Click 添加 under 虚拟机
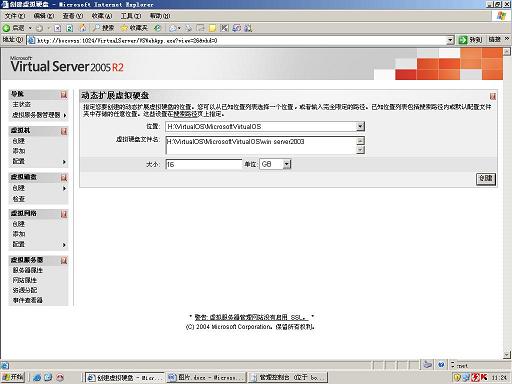Screen dimensions: 512x384 pyautogui.click(x=19, y=151)
